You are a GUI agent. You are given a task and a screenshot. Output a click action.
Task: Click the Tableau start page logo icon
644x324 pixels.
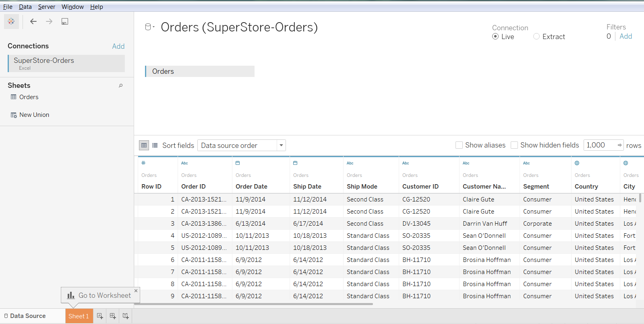11,21
